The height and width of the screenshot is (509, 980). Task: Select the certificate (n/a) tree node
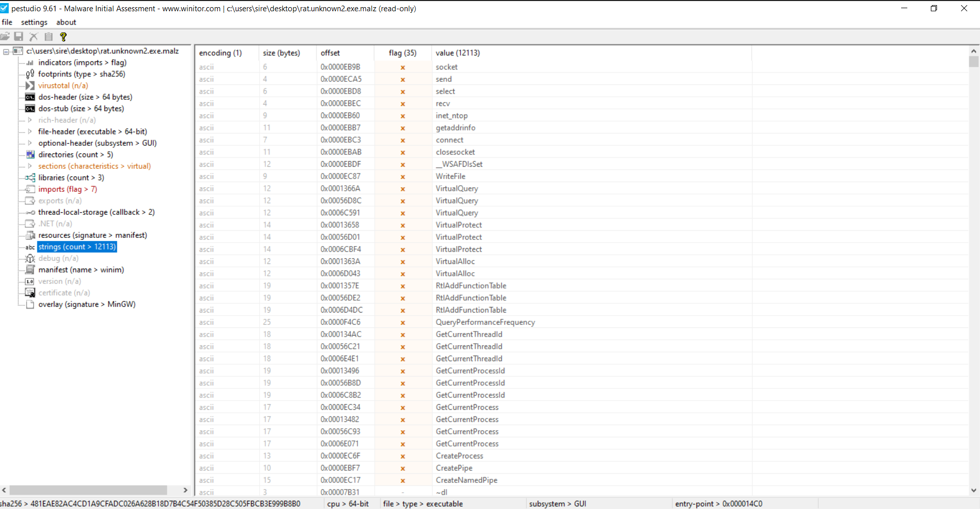pos(64,293)
